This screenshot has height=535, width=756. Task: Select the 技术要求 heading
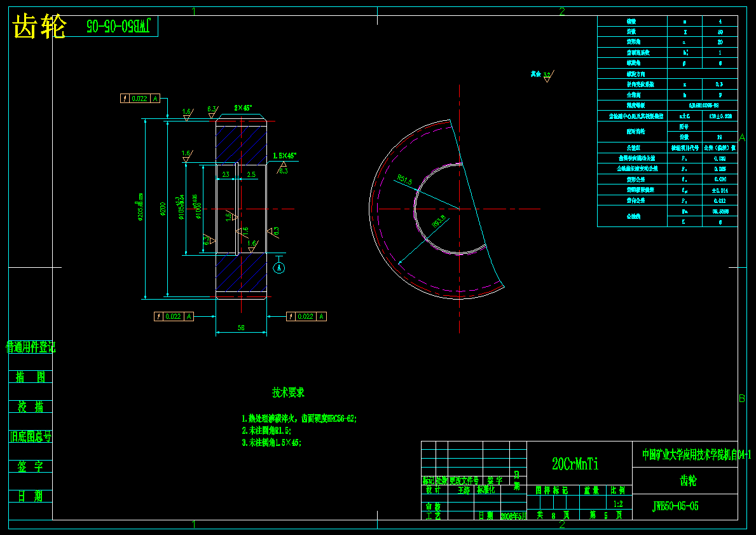[x=288, y=393]
